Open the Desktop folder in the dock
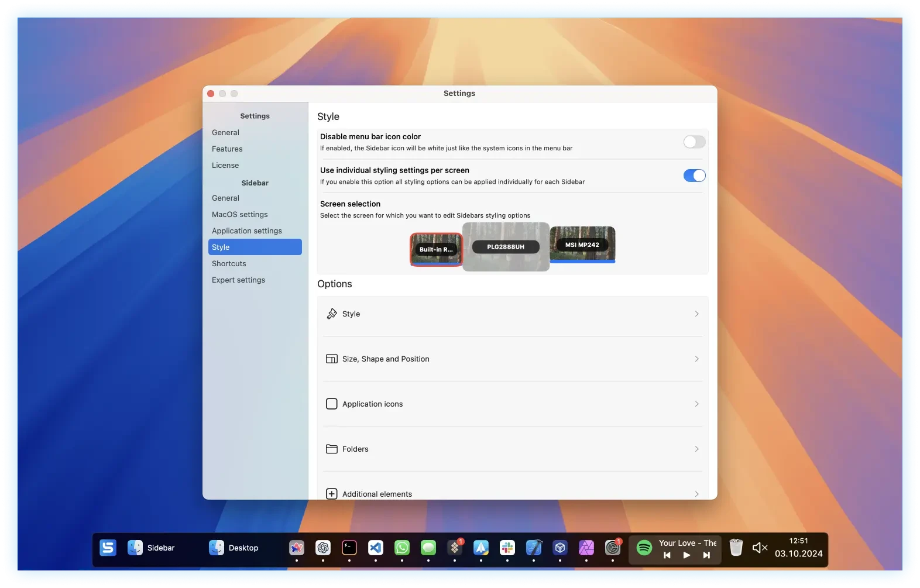The height and width of the screenshot is (588, 920). point(234,548)
